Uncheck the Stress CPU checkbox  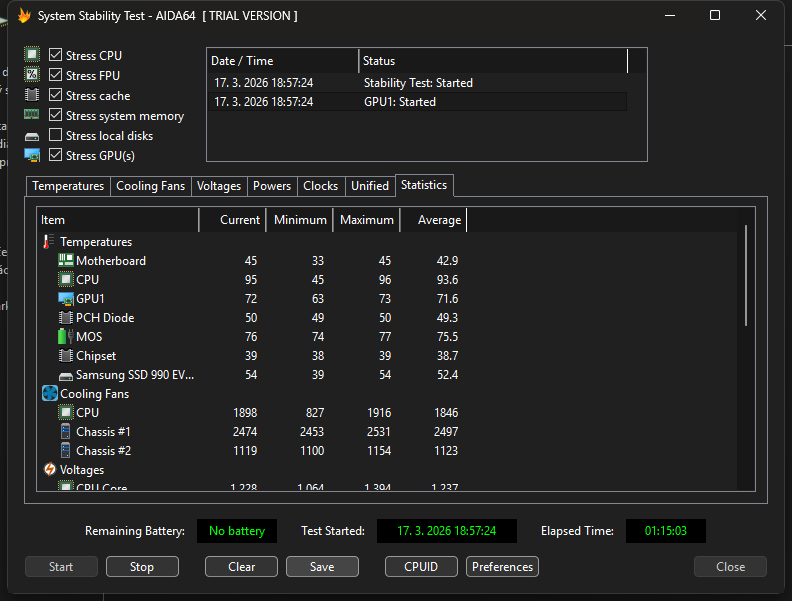click(x=55, y=55)
